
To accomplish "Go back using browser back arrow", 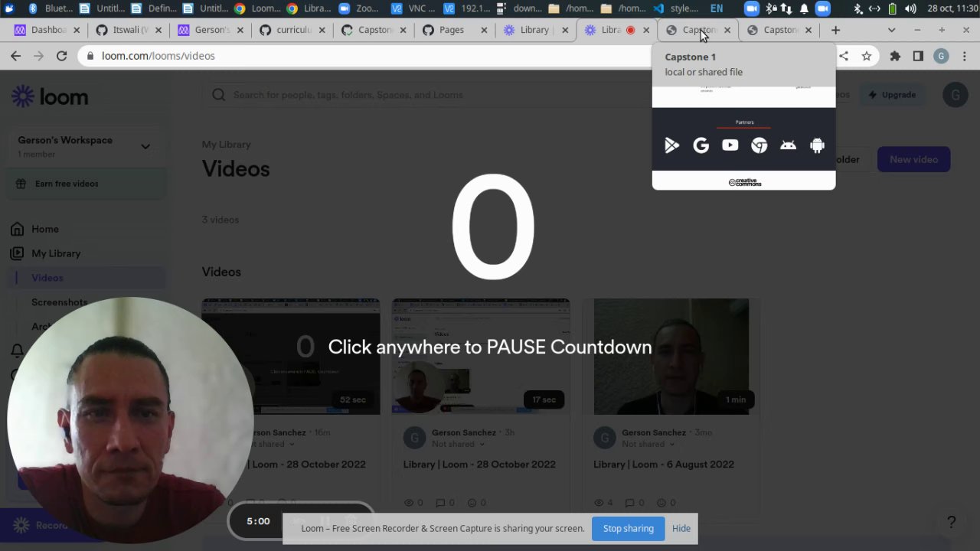I will click(15, 56).
